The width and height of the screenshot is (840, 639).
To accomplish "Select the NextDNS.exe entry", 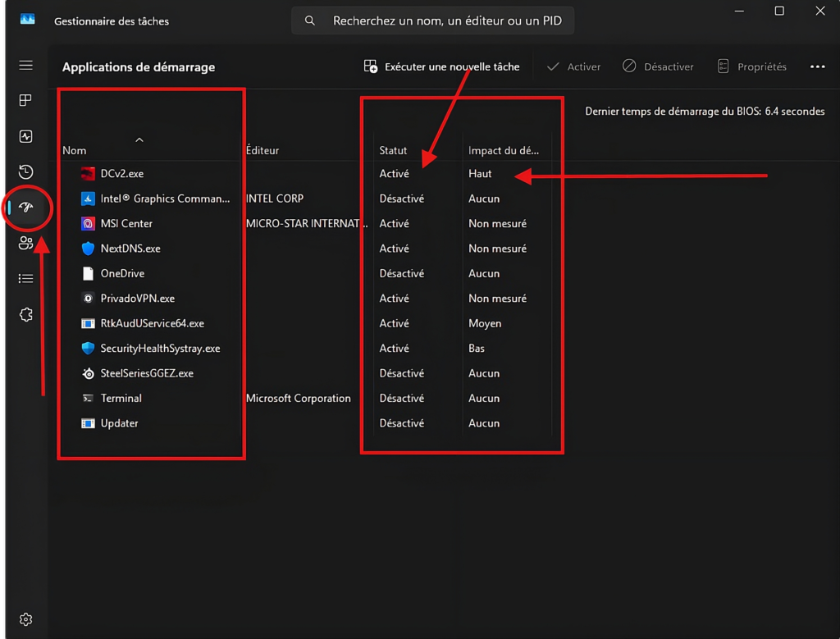I will (130, 249).
